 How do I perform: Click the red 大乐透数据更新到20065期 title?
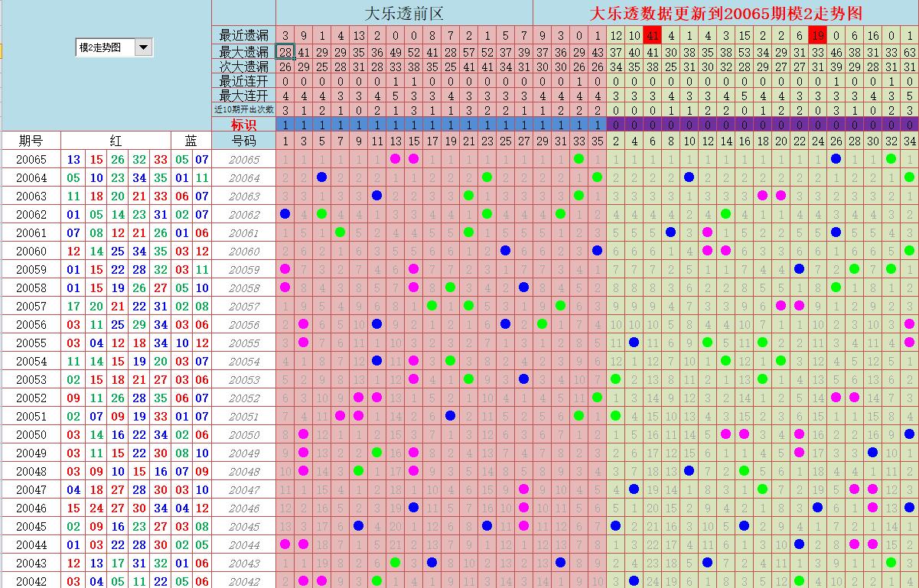(x=725, y=14)
